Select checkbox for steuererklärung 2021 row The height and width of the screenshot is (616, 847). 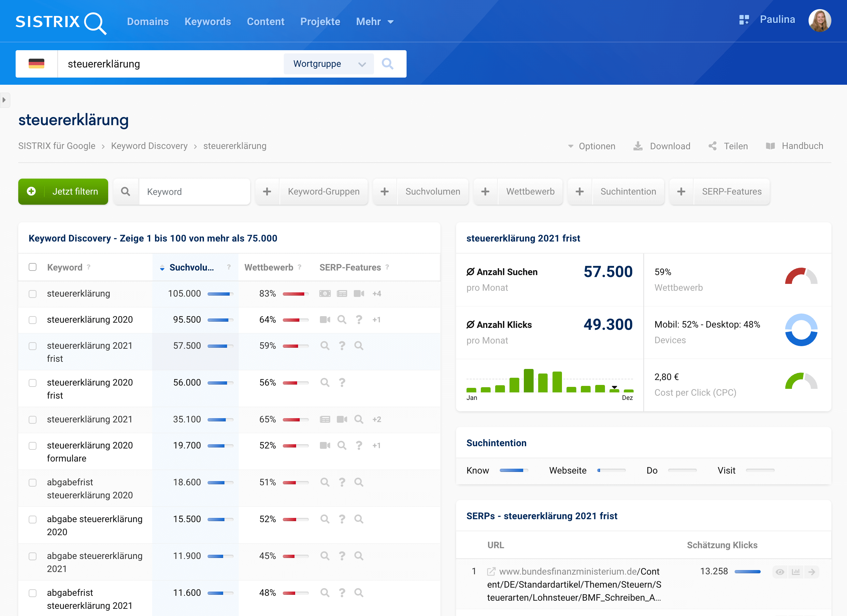tap(33, 419)
